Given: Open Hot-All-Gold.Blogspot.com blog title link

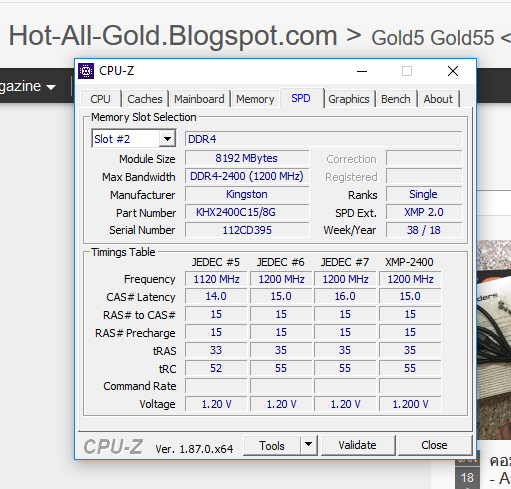Looking at the screenshot, I should (173, 35).
